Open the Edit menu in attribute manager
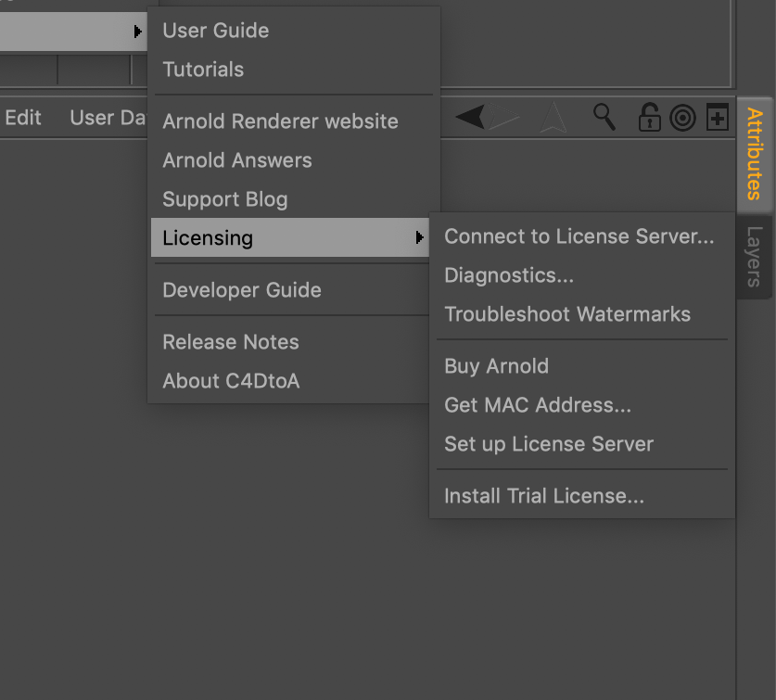 pyautogui.click(x=23, y=118)
